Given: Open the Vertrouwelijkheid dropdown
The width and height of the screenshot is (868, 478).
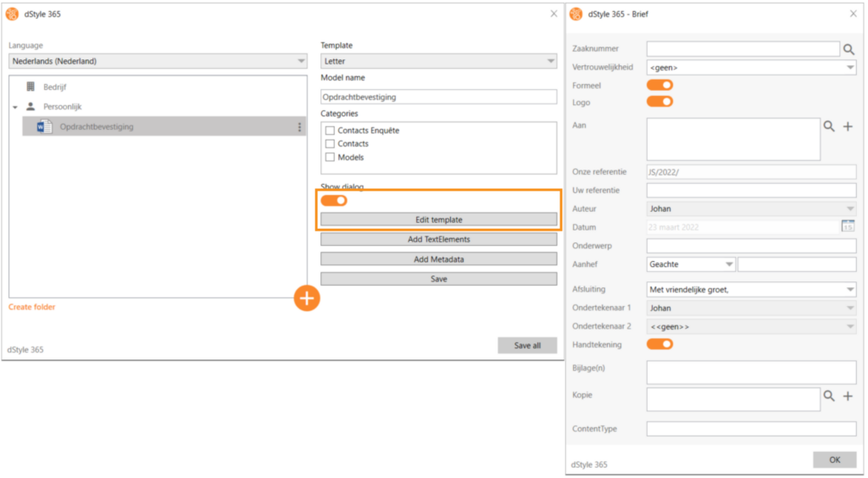Looking at the screenshot, I should pyautogui.click(x=751, y=68).
